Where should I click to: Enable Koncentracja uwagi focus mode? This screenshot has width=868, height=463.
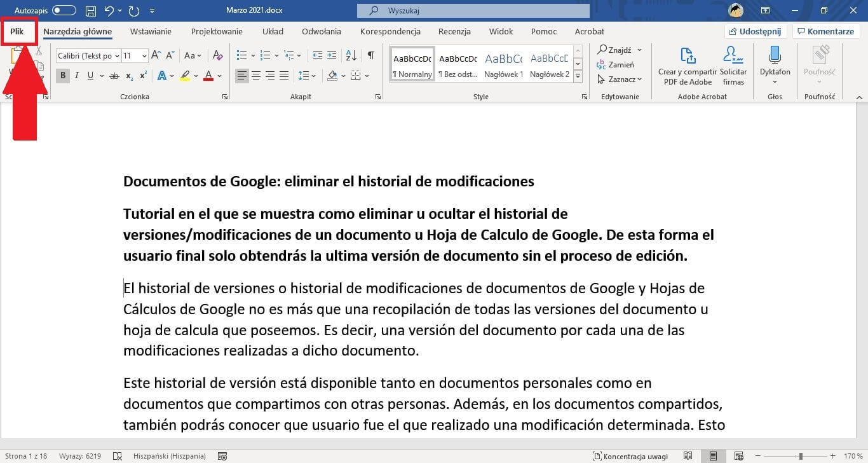pyautogui.click(x=630, y=456)
